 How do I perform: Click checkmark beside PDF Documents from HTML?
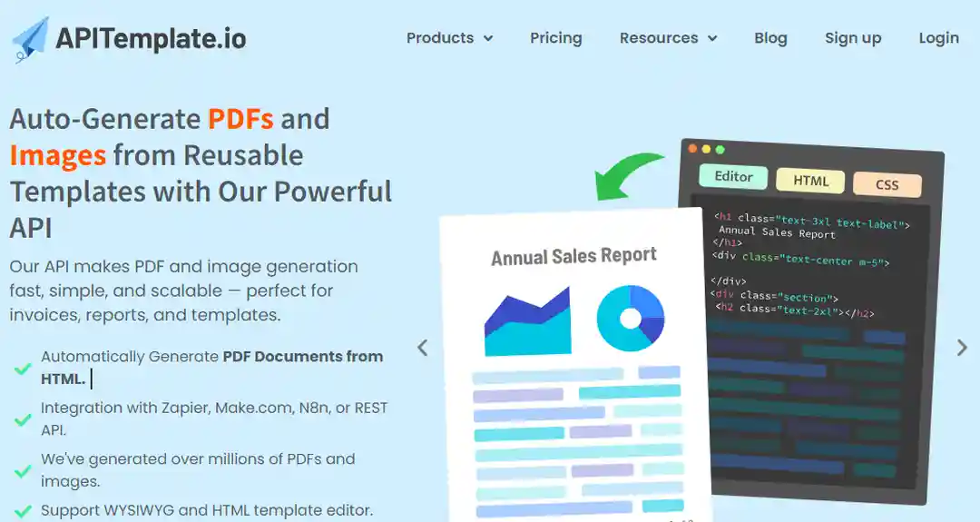pos(23,368)
